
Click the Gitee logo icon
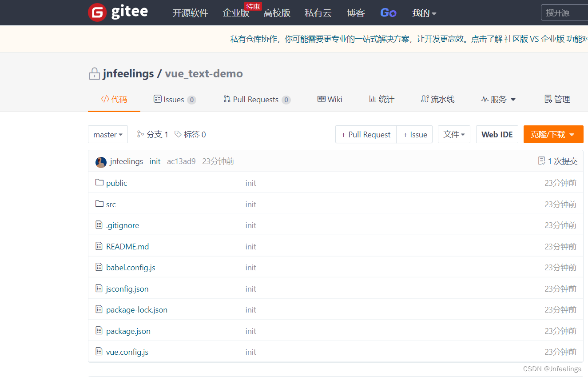point(97,12)
